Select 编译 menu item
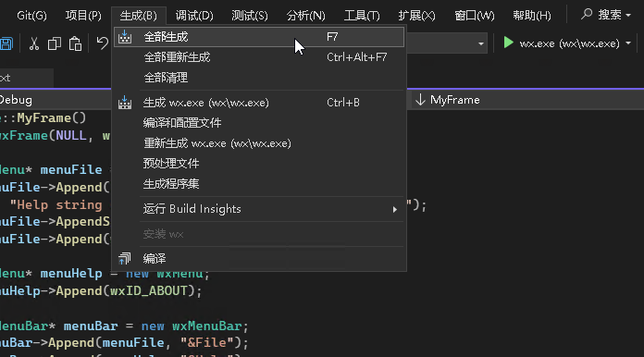Screen dimensions: 644x357 259,259
